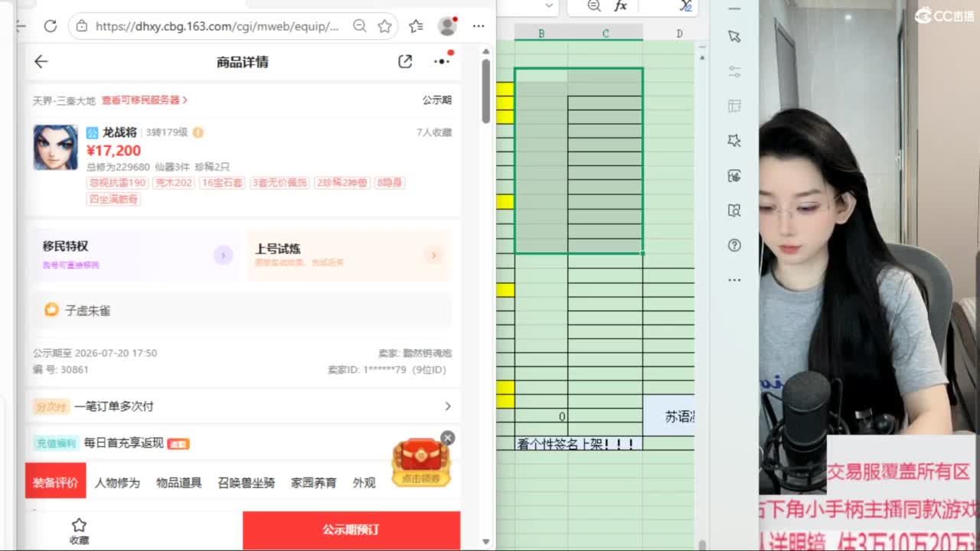Open the page's more options dots
This screenshot has height=551, width=980.
(x=442, y=61)
